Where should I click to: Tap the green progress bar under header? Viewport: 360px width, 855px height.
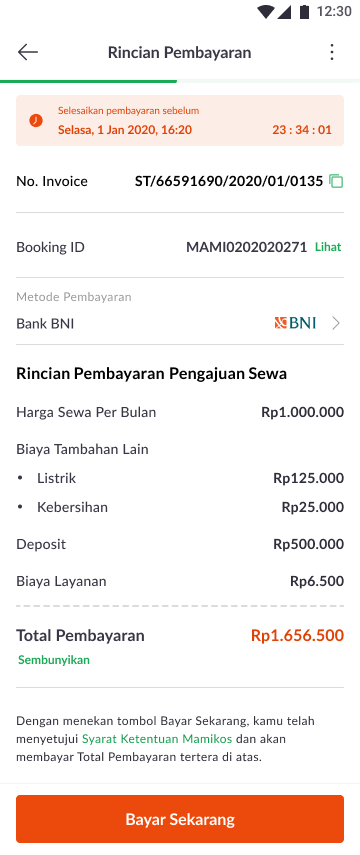[88, 81]
